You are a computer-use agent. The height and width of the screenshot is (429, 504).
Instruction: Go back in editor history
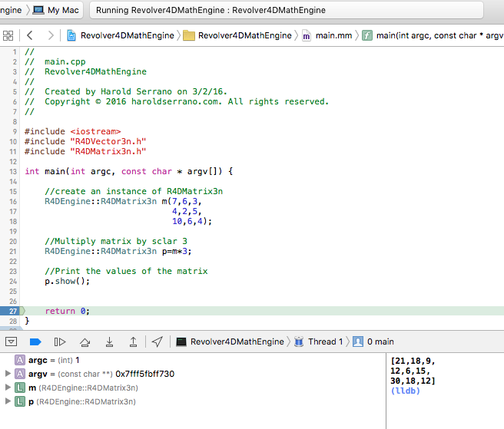(30, 35)
